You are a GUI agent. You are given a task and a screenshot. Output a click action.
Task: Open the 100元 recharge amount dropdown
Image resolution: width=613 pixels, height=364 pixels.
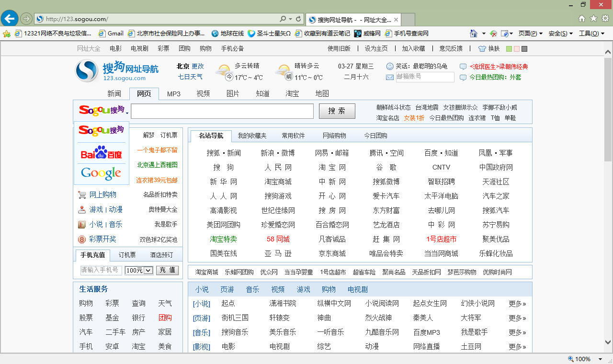point(139,270)
